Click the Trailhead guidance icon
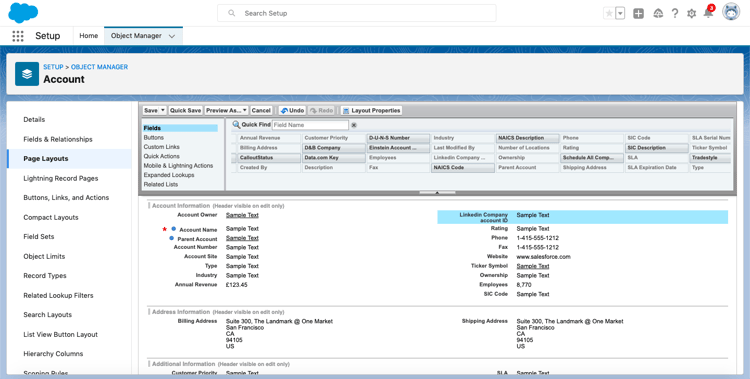 [x=658, y=13]
